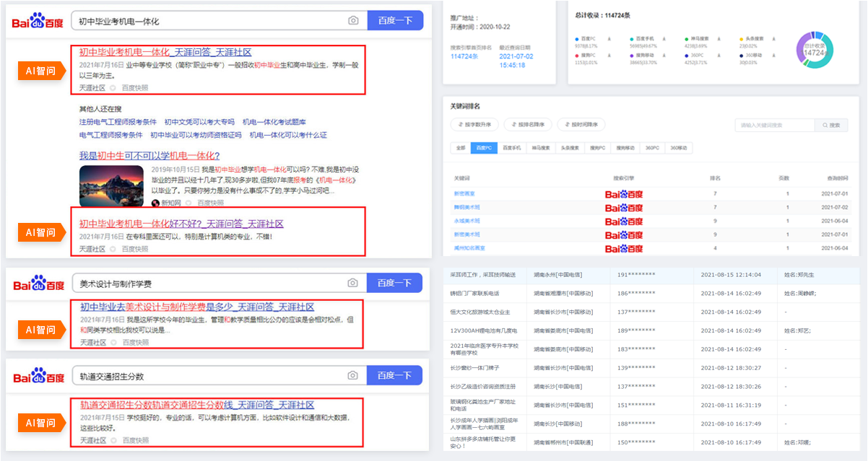The image size is (868, 461).
Task: Click download icon next to 百度PC statistic
Action: point(608,38)
